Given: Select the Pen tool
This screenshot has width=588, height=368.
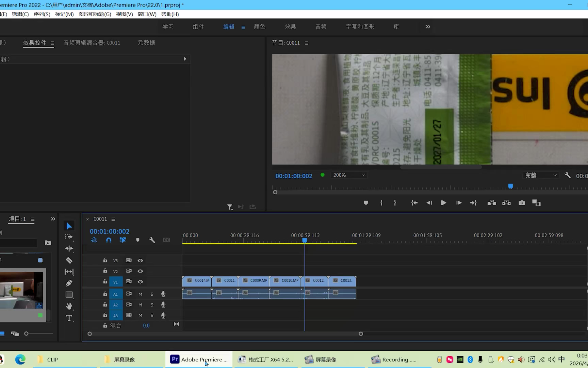Looking at the screenshot, I should pyautogui.click(x=69, y=283).
